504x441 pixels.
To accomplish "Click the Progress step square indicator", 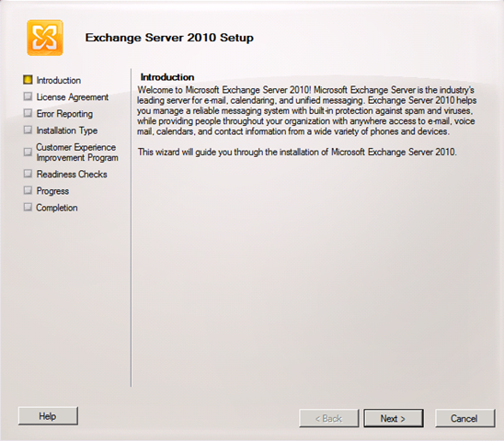I will (x=28, y=190).
